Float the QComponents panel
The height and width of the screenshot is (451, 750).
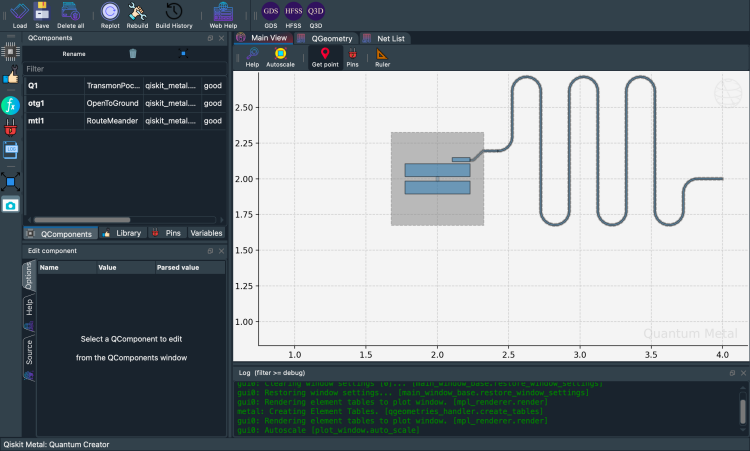[210, 38]
